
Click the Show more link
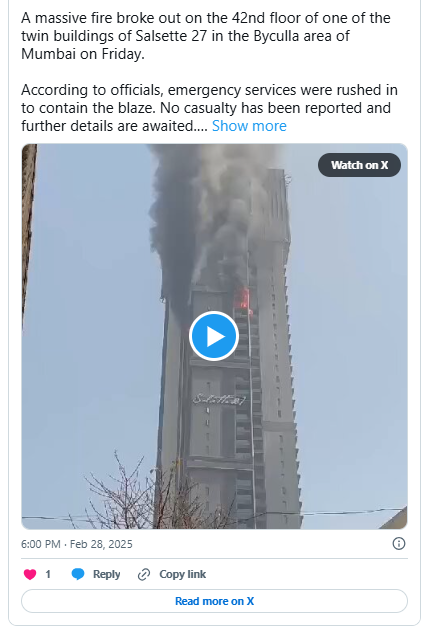click(249, 126)
